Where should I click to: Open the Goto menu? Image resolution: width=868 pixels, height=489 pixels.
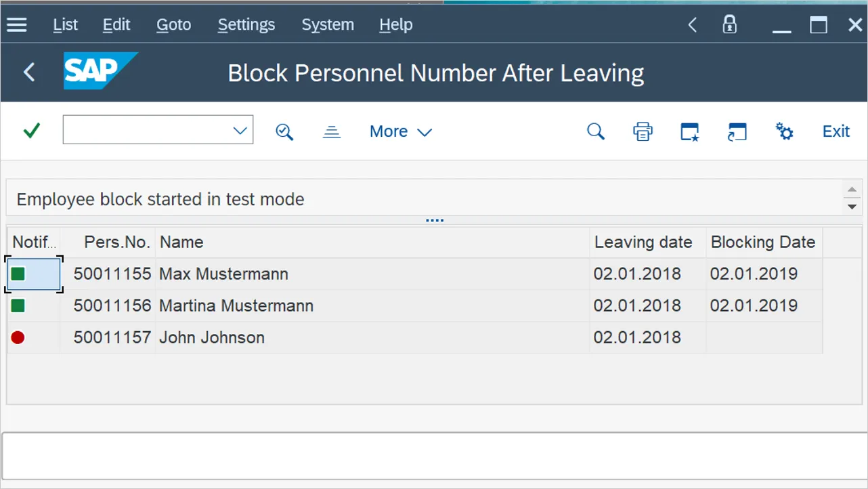click(x=173, y=25)
